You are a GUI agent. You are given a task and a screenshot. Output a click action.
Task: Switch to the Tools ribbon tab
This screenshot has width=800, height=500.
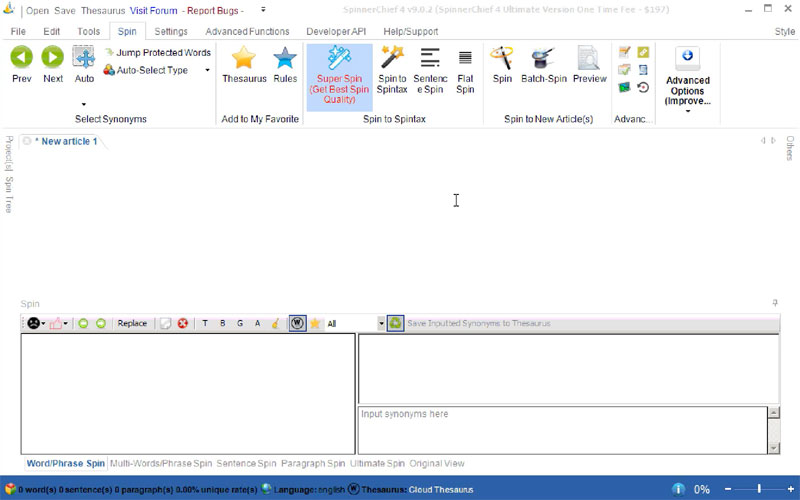[x=88, y=31]
